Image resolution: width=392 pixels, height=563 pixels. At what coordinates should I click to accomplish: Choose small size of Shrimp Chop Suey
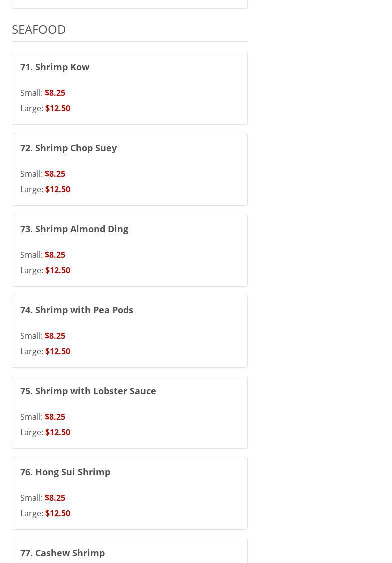tap(55, 174)
